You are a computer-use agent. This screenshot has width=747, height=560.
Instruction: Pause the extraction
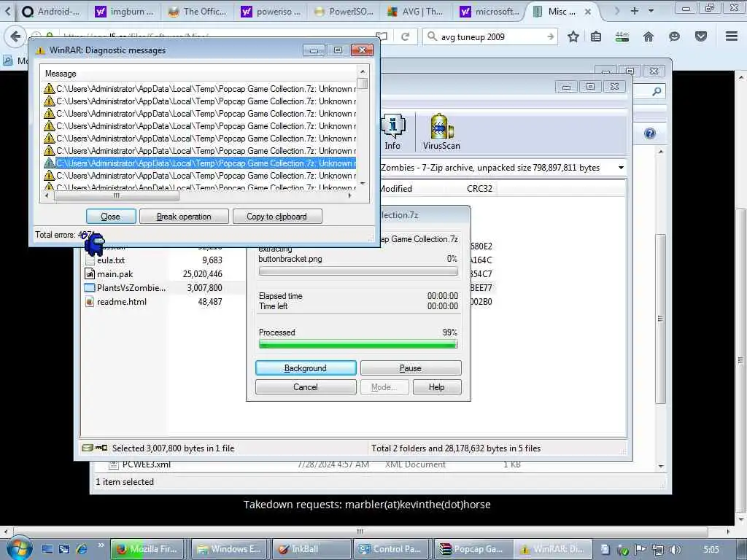pyautogui.click(x=411, y=368)
